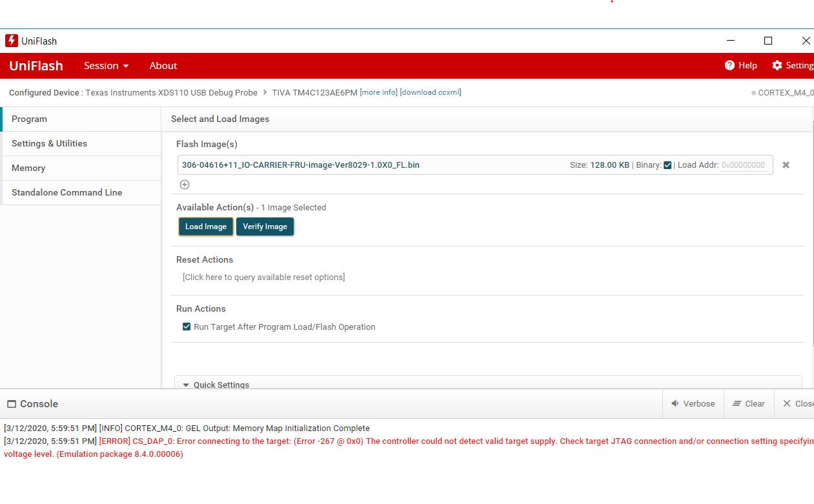The height and width of the screenshot is (504, 814).
Task: Click the Verbose speaker icon in console
Action: [675, 403]
